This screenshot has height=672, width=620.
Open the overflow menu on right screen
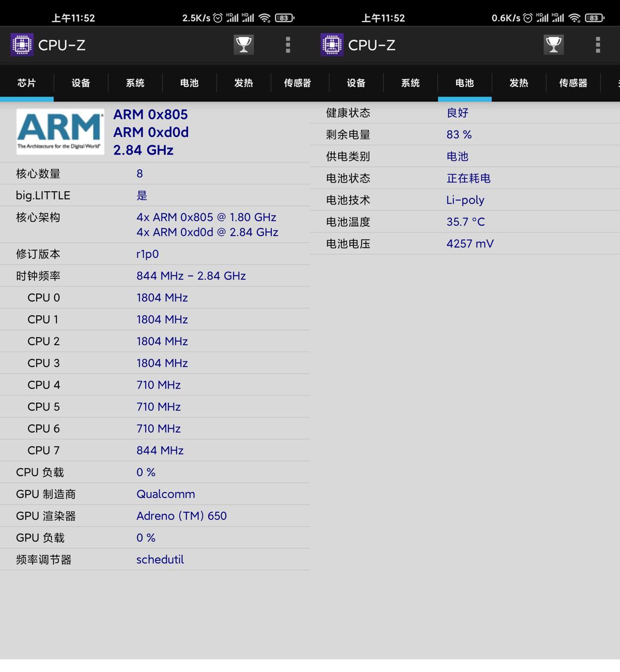click(598, 44)
